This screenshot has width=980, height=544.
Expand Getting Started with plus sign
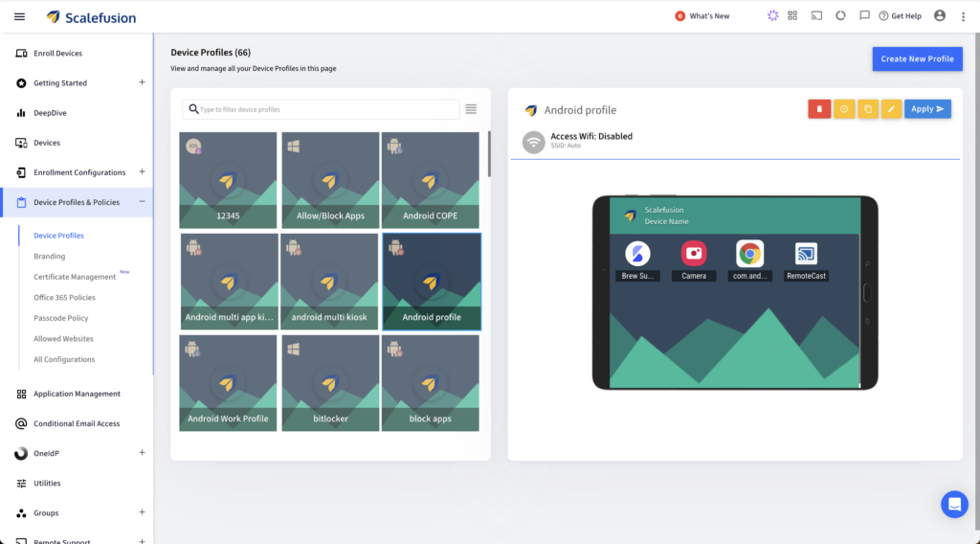[142, 82]
